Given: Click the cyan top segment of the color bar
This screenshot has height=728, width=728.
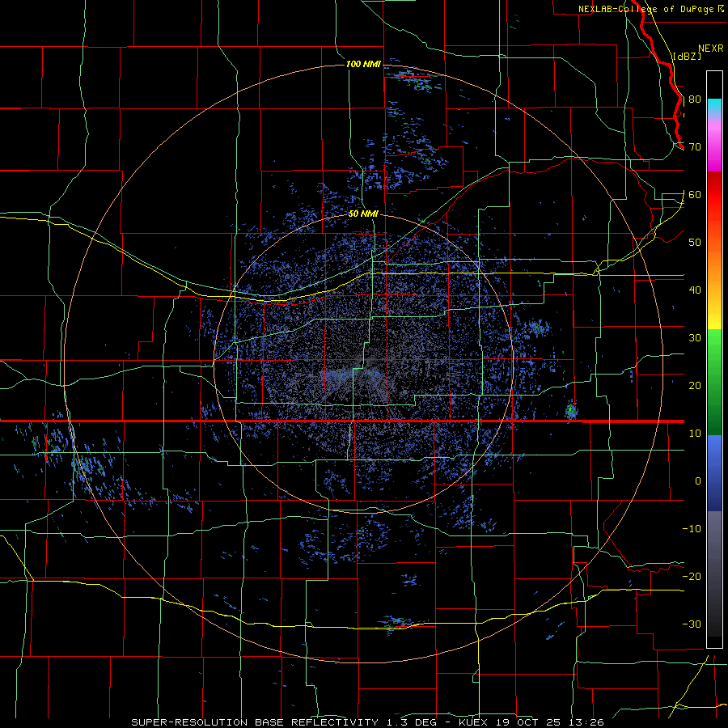Looking at the screenshot, I should coord(714,106).
